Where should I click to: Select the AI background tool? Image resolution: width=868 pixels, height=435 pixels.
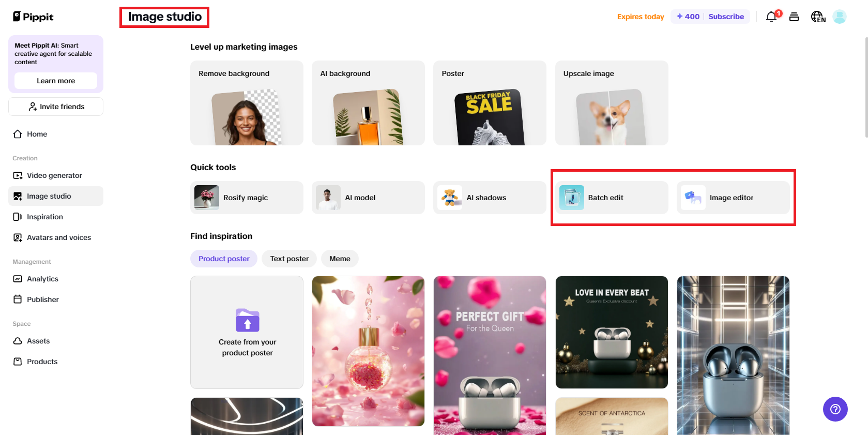(x=368, y=102)
